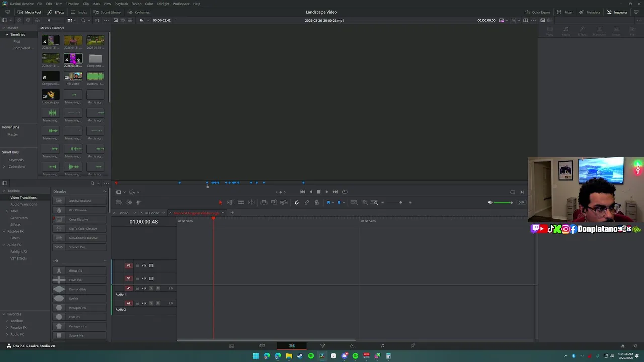The image size is (644, 362).
Task: Select the Diamond Iris transition
Action: [x=79, y=289]
